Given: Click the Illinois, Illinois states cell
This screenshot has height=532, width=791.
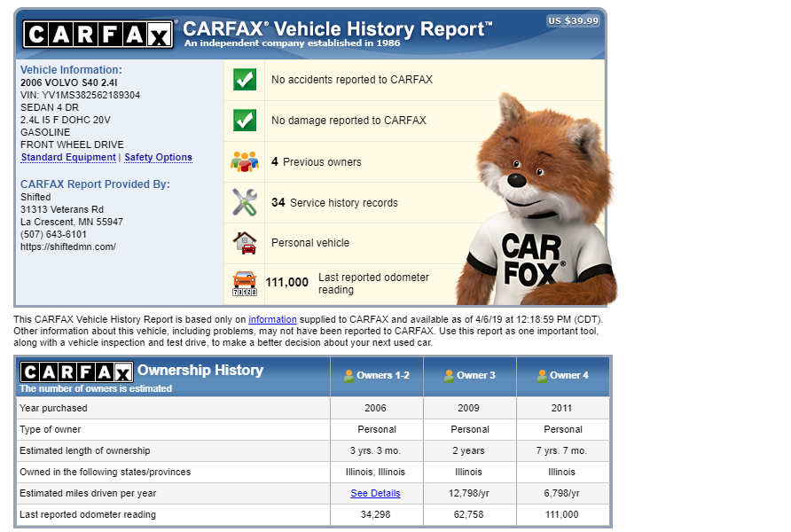Looking at the screenshot, I should click(x=375, y=472).
